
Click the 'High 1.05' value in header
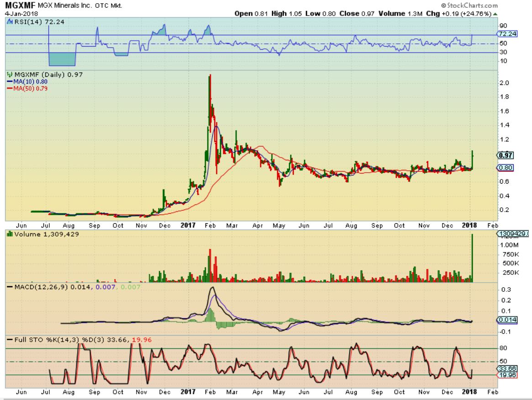coord(286,14)
